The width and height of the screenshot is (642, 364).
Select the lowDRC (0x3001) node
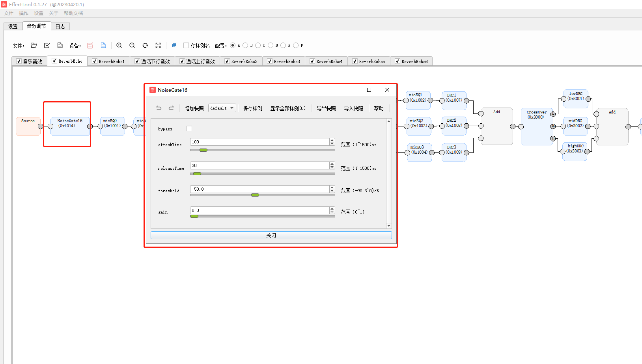click(x=576, y=99)
